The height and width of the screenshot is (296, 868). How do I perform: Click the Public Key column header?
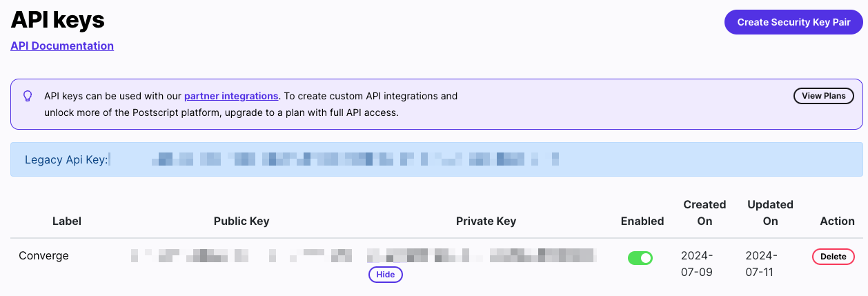pyautogui.click(x=241, y=221)
